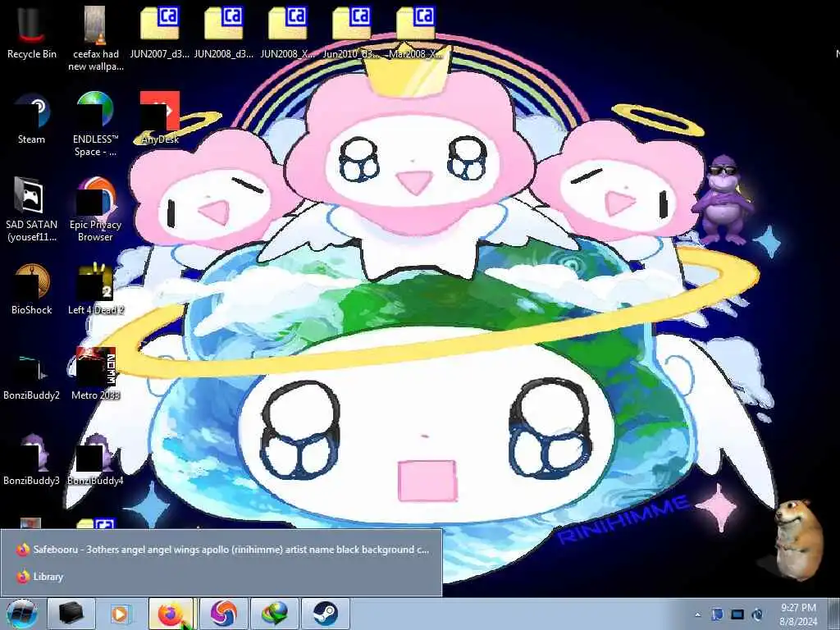Click the Show desktop strip beside the clock
The height and width of the screenshot is (630, 840).
click(834, 614)
